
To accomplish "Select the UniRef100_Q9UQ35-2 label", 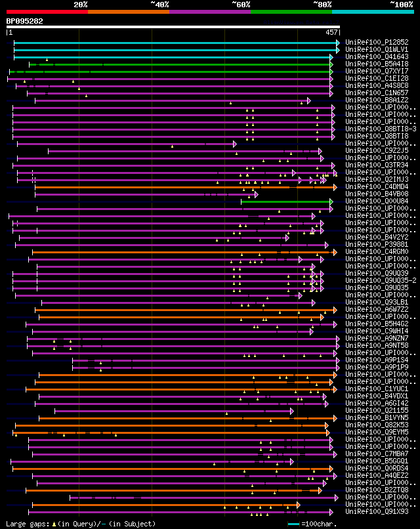I will tap(381, 280).
